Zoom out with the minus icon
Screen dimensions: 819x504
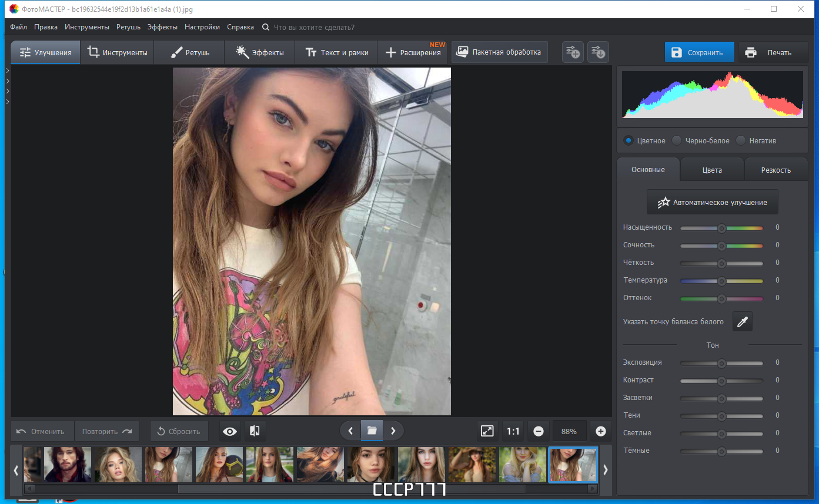click(539, 431)
